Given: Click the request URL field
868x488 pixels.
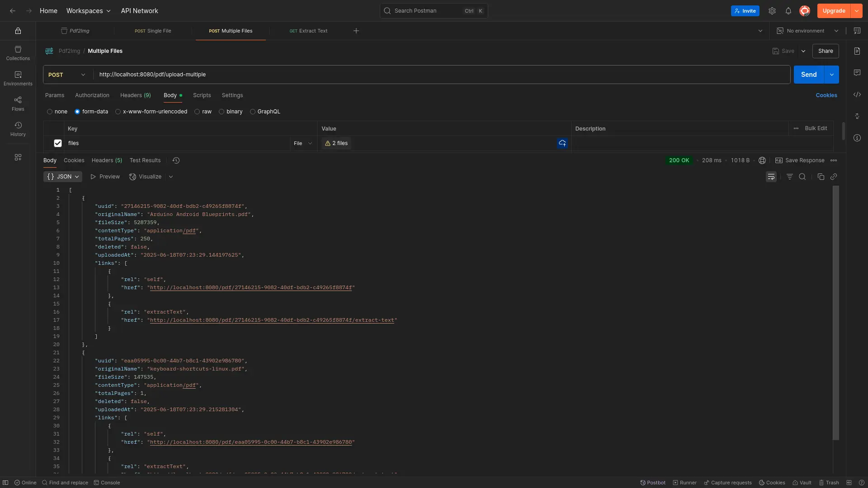Looking at the screenshot, I should [441, 75].
